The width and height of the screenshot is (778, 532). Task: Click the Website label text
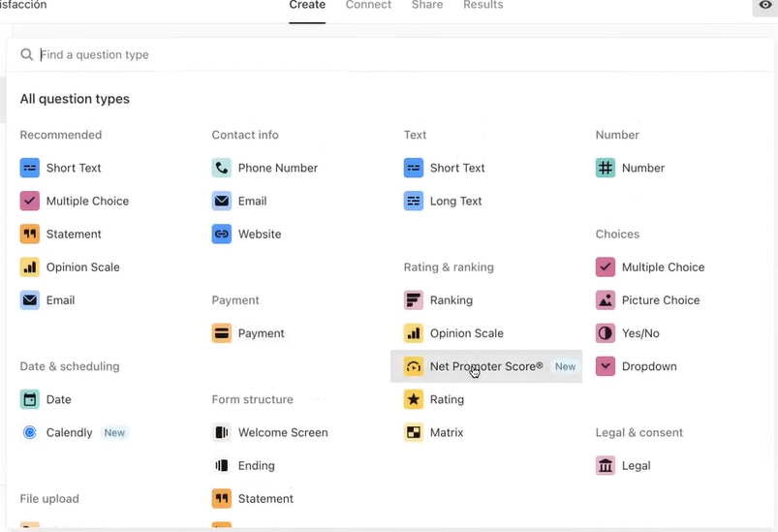click(260, 234)
